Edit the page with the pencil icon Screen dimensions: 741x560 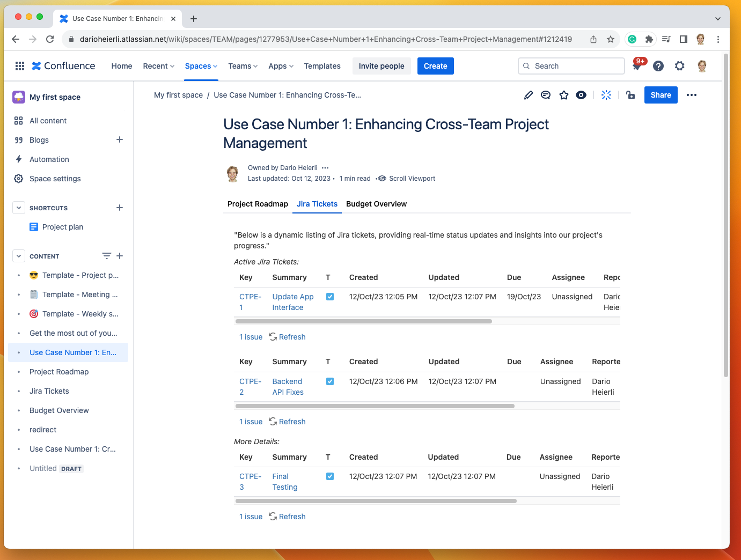tap(528, 95)
